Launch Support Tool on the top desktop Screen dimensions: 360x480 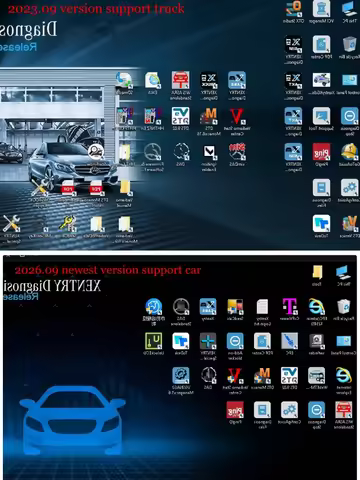pyautogui.click(x=321, y=116)
